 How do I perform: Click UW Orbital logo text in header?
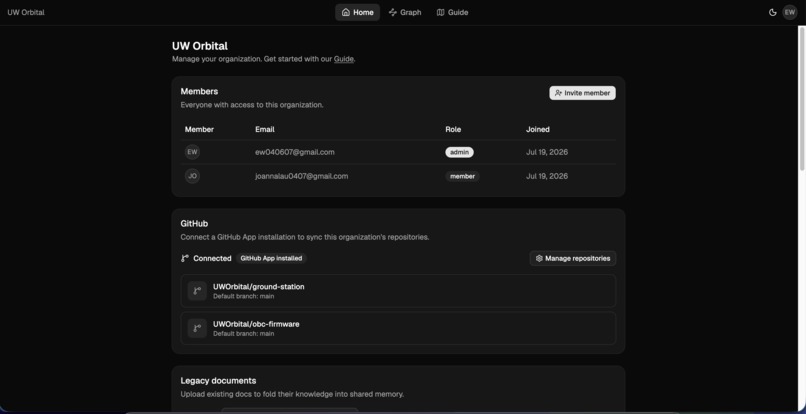(x=26, y=12)
